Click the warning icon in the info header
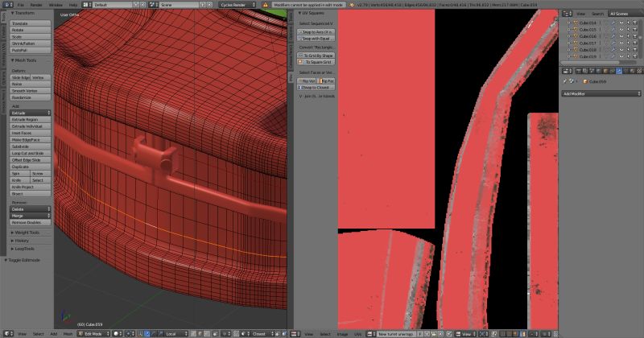This screenshot has width=644, height=338. [x=265, y=5]
